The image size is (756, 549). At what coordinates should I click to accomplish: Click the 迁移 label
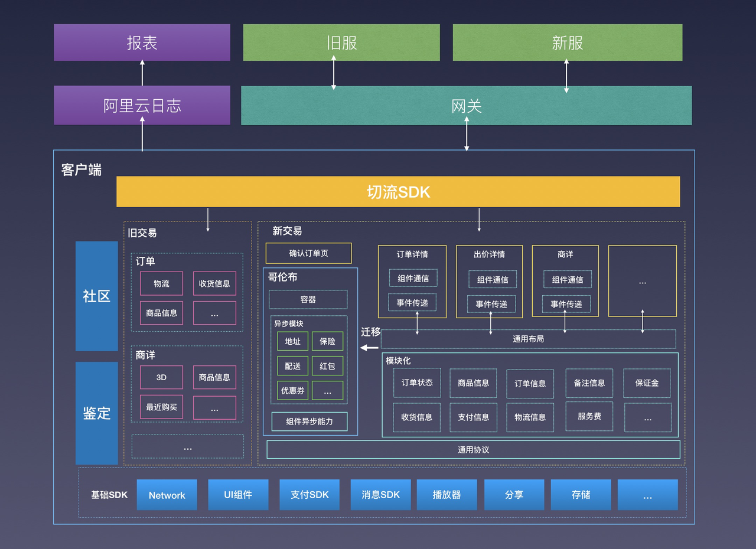371,332
